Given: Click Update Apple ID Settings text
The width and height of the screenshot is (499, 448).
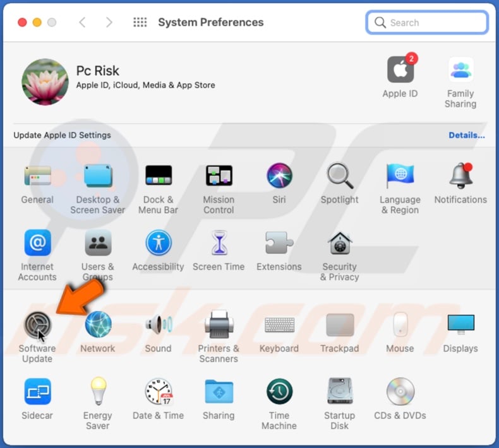Looking at the screenshot, I should coord(62,135).
